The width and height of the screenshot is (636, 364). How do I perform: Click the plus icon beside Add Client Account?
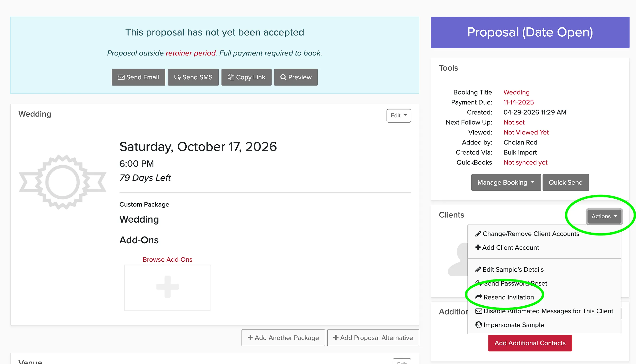pyautogui.click(x=478, y=247)
